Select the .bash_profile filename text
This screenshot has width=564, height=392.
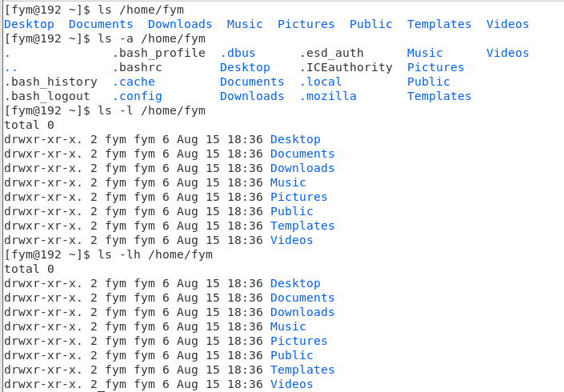[158, 54]
